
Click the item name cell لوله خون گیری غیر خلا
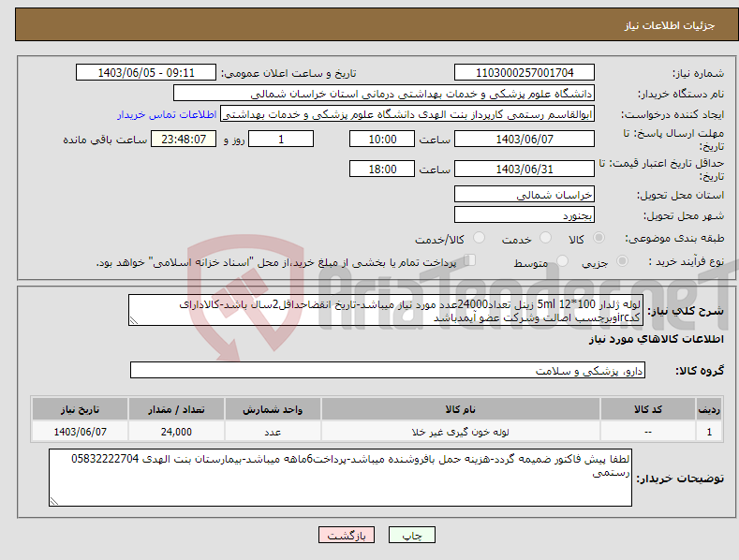461,432
